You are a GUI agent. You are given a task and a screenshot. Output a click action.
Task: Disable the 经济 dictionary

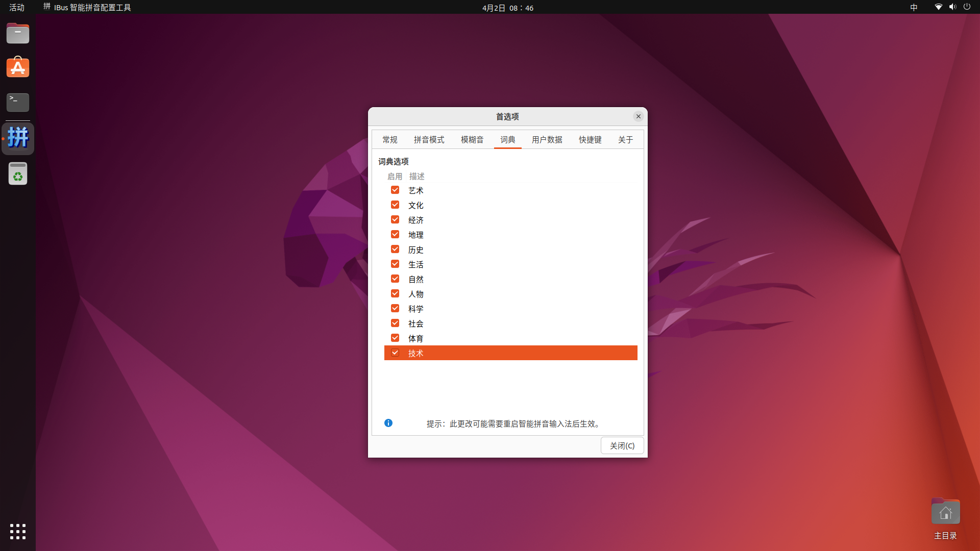tap(395, 219)
